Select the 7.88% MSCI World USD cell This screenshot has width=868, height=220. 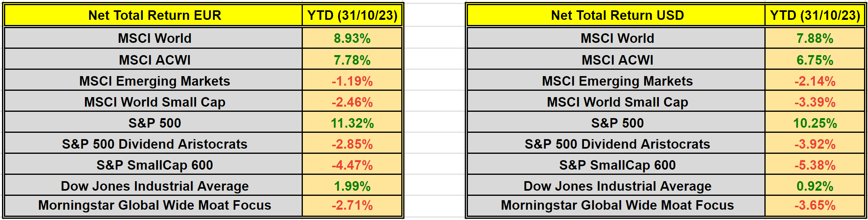coord(815,38)
